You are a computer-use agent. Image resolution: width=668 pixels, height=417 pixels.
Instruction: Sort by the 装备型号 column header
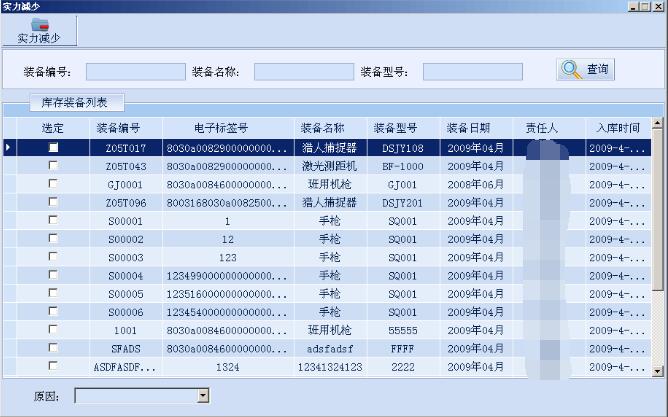[403, 128]
